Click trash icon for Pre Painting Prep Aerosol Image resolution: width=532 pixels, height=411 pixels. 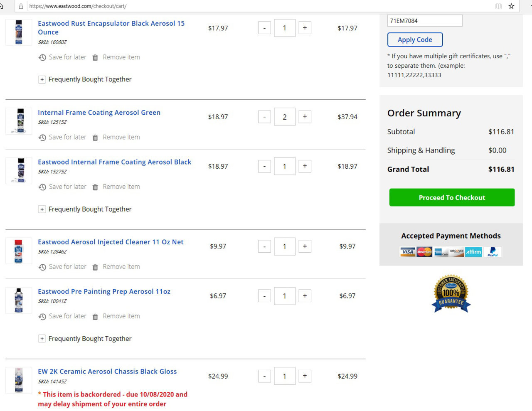pyautogui.click(x=95, y=317)
